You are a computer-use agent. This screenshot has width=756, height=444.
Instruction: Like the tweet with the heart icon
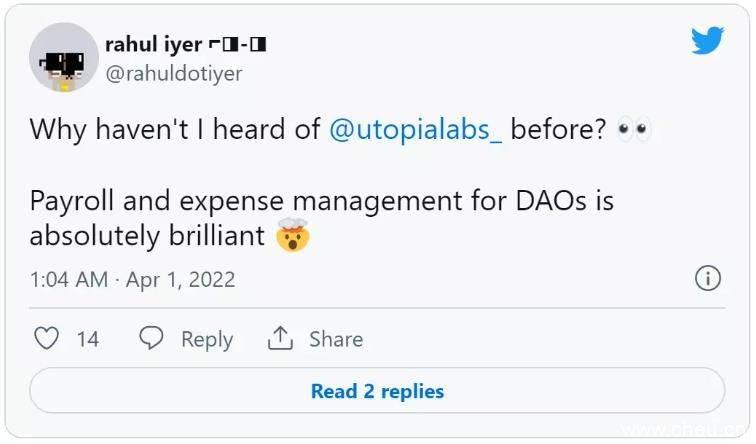pos(47,339)
